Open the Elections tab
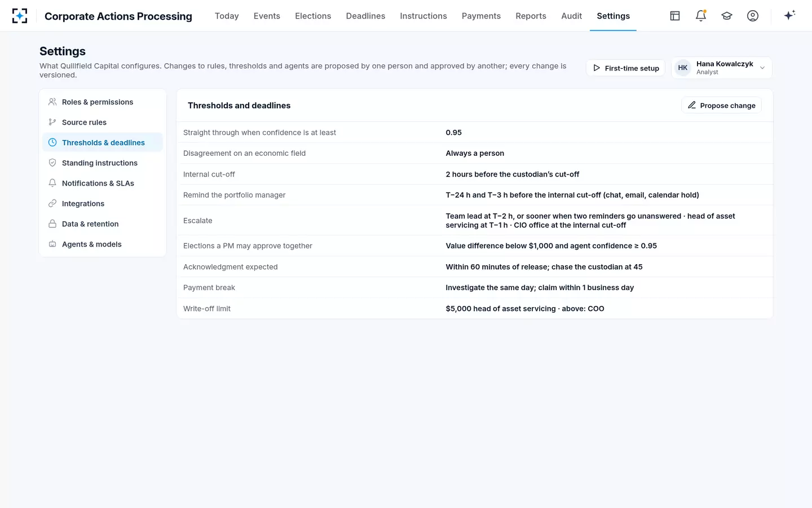Screen dimensions: 812x508 point(313,16)
